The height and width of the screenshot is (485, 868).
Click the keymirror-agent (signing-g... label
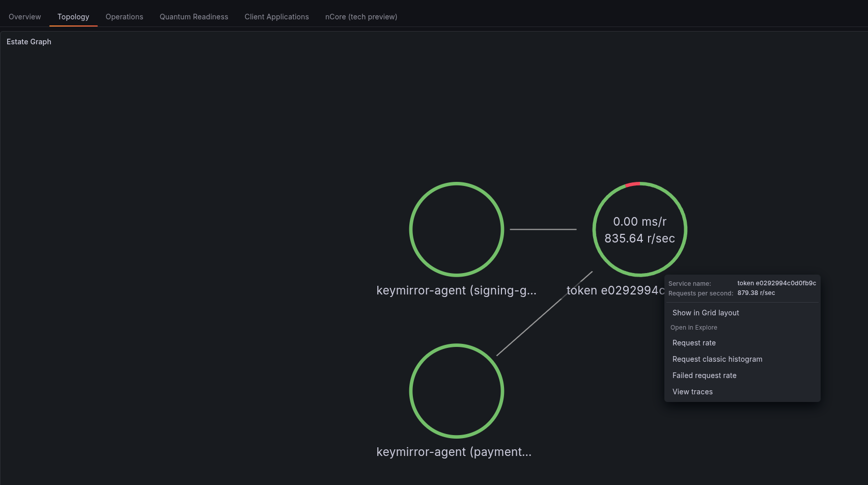click(456, 290)
